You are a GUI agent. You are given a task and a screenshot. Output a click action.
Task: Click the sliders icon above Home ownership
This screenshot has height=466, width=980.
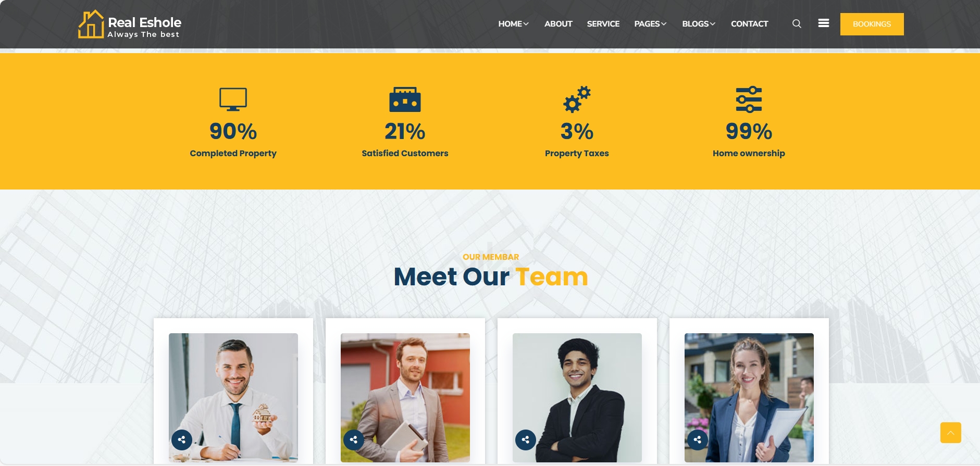[x=749, y=99]
